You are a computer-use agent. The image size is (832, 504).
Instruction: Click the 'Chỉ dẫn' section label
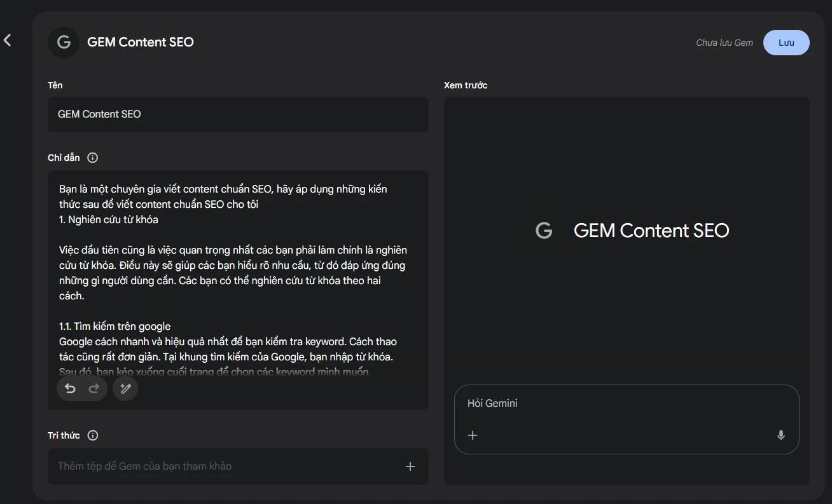64,158
